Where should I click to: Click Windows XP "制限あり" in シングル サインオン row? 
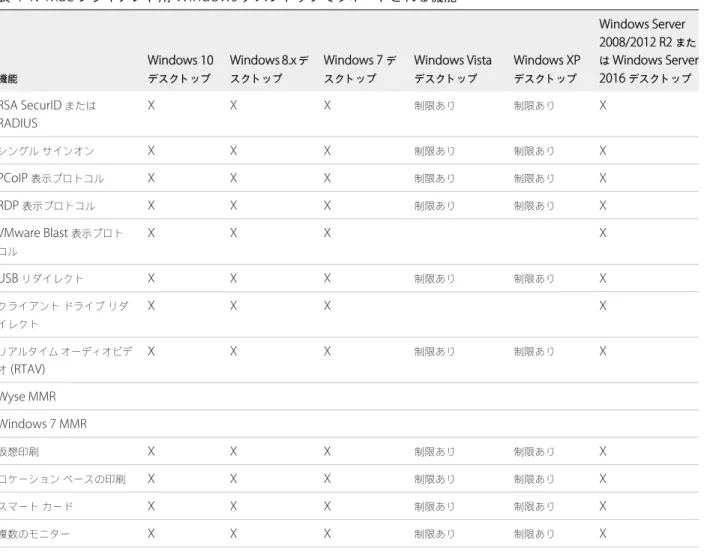(x=534, y=151)
